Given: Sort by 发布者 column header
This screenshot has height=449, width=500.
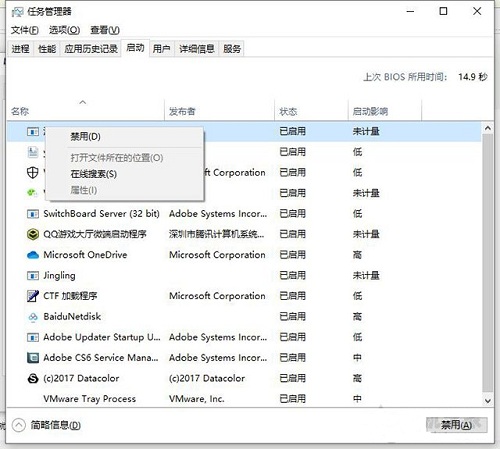Looking at the screenshot, I should [220, 111].
